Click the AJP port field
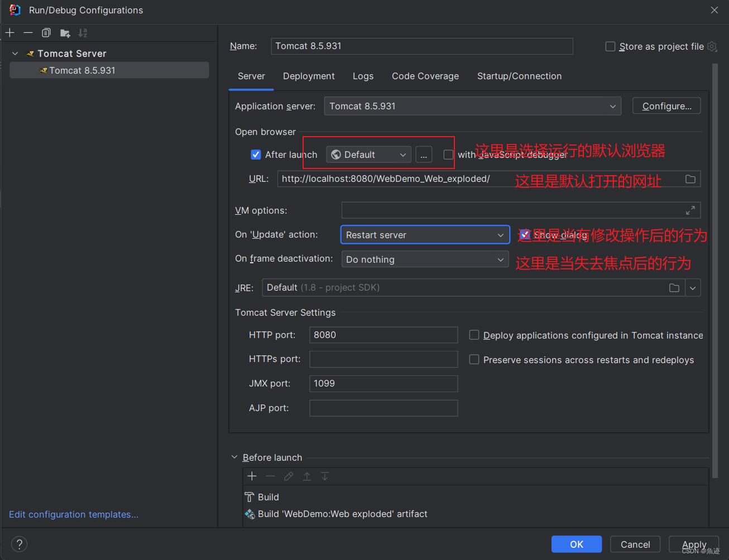Viewport: 729px width, 560px height. (x=383, y=408)
